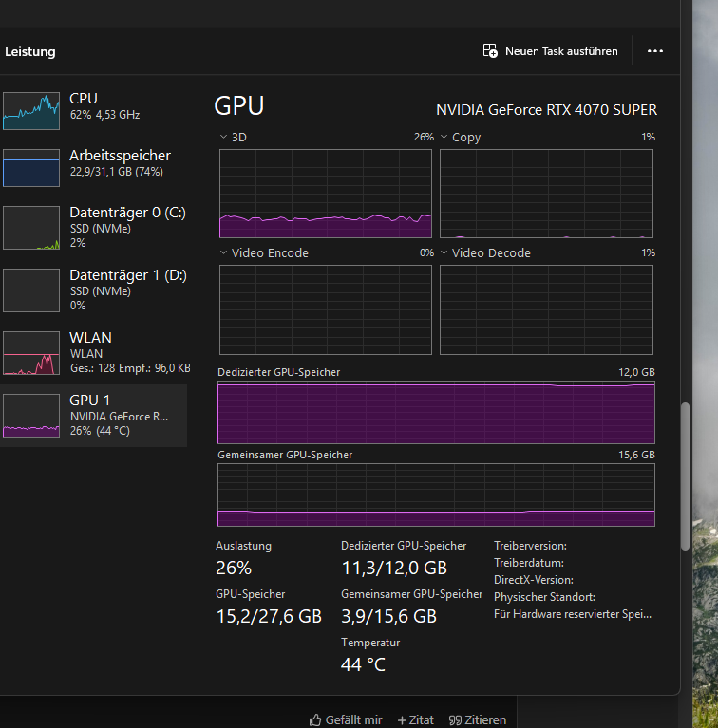Screen dimensions: 718x728
Task: Click the 11,3/12,0 GB value
Action: click(x=394, y=568)
